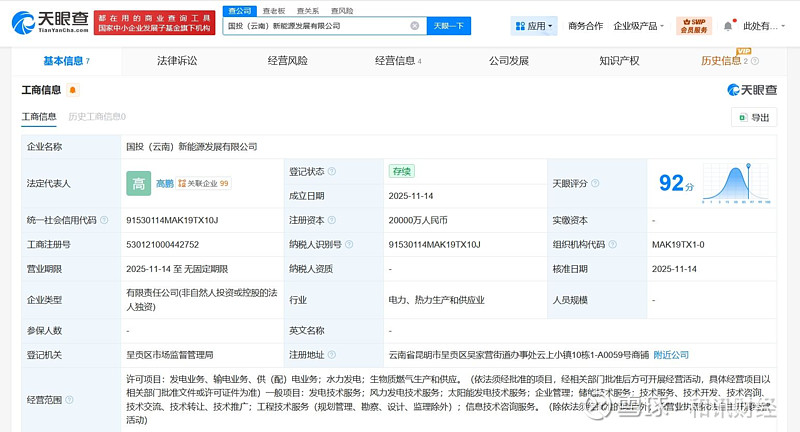Switch to the 法律诉讼 tab
This screenshot has width=800, height=432.
tap(177, 61)
